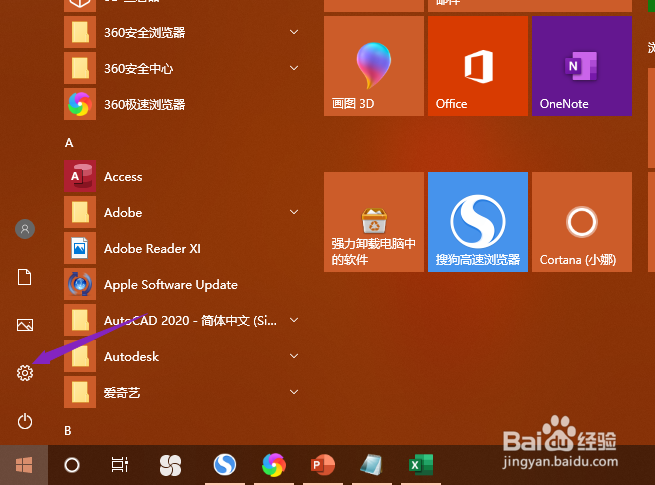Open Documents icon in Start sidebar
Image resolution: width=655 pixels, height=485 pixels.
tap(24, 277)
